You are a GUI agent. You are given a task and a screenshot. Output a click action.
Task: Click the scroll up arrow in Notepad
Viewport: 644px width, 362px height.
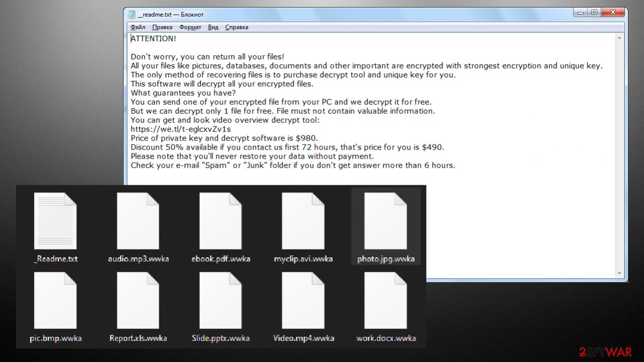pos(620,37)
